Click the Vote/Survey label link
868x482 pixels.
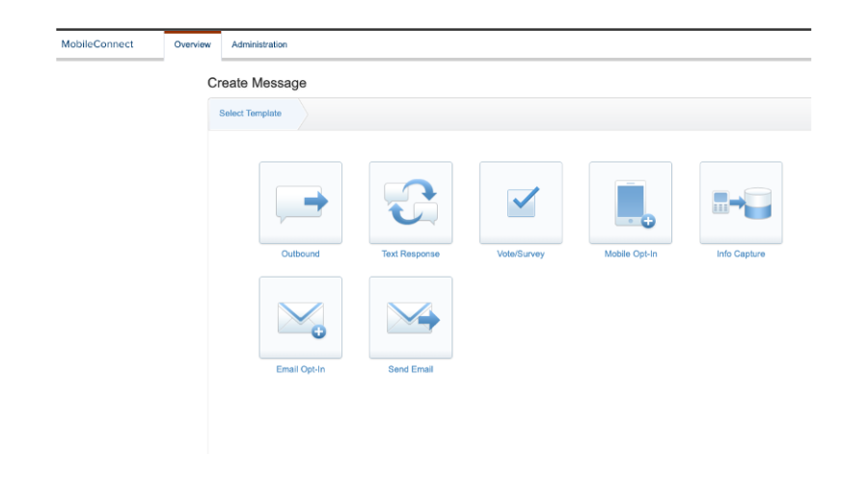tap(521, 254)
